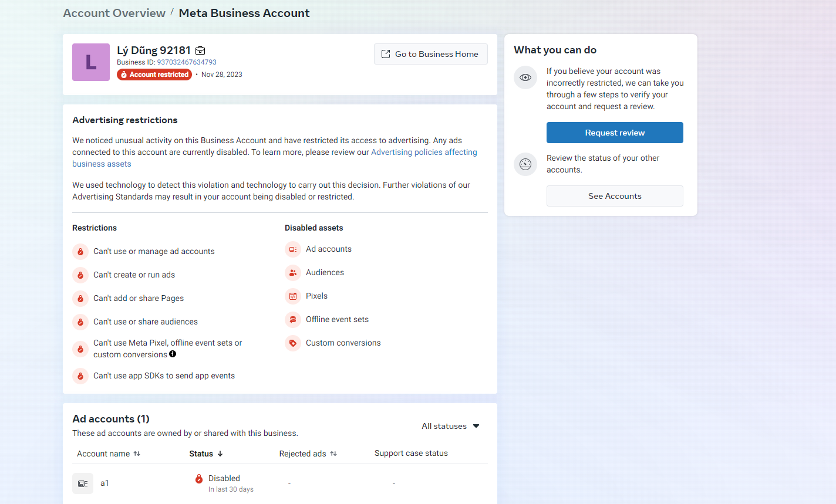Click the Pixels code icon
This screenshot has width=836, height=504.
coord(293,296)
